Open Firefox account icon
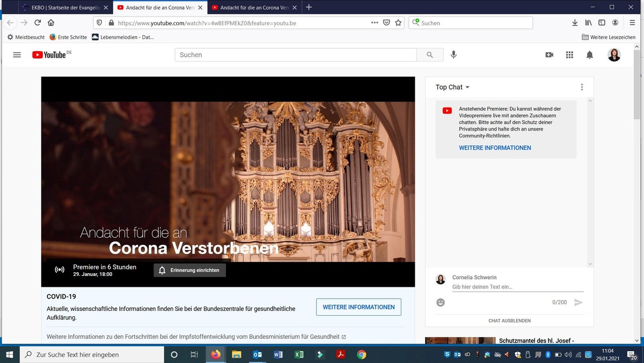The image size is (644, 363). point(616,23)
